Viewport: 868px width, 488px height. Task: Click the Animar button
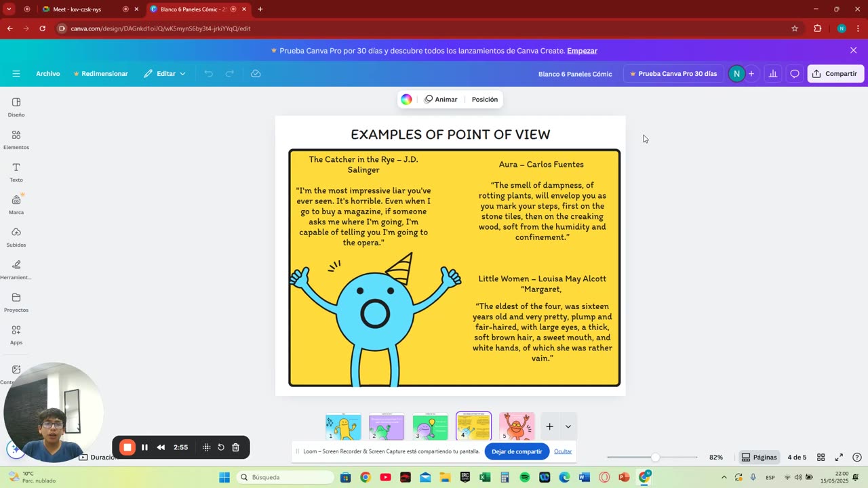(x=441, y=100)
